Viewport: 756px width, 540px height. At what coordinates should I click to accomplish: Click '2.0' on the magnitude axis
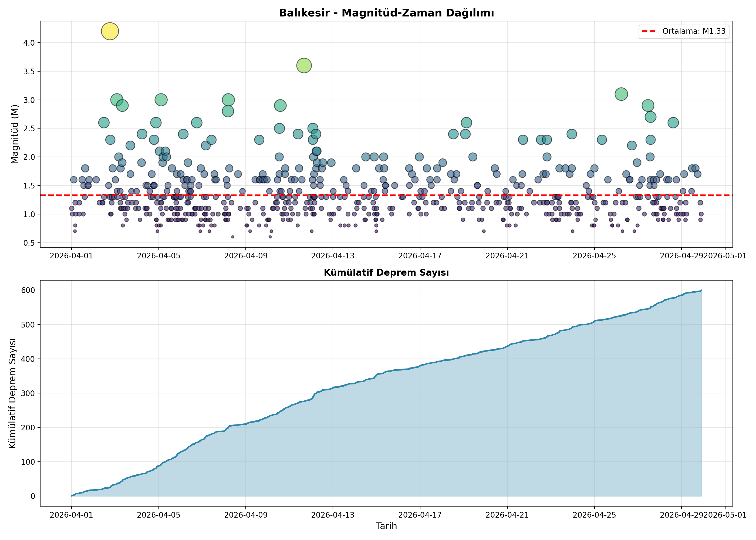tap(29, 157)
